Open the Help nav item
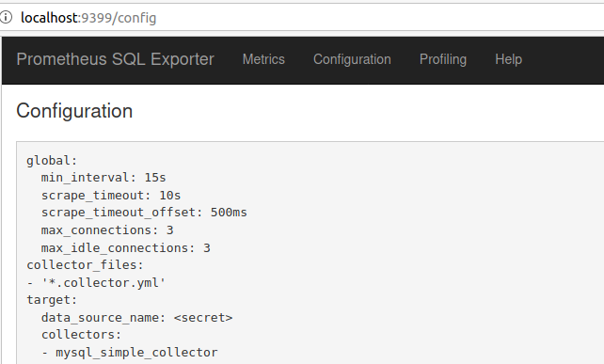This screenshot has height=364, width=604. tap(508, 59)
